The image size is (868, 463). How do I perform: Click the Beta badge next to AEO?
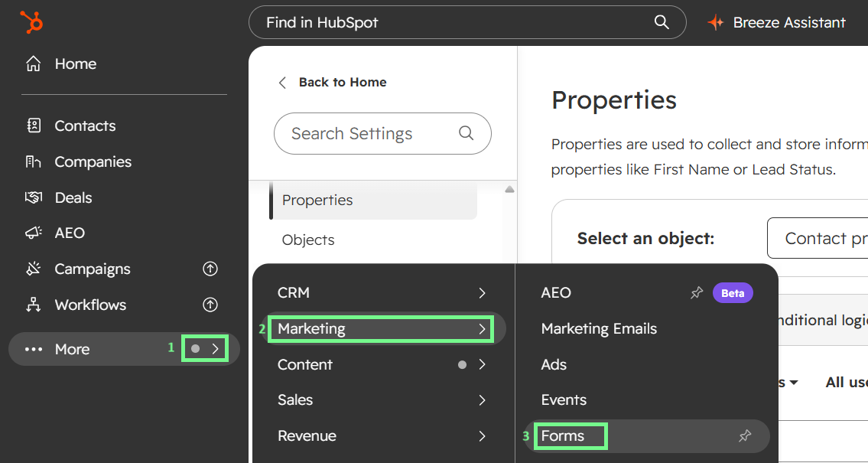click(733, 293)
